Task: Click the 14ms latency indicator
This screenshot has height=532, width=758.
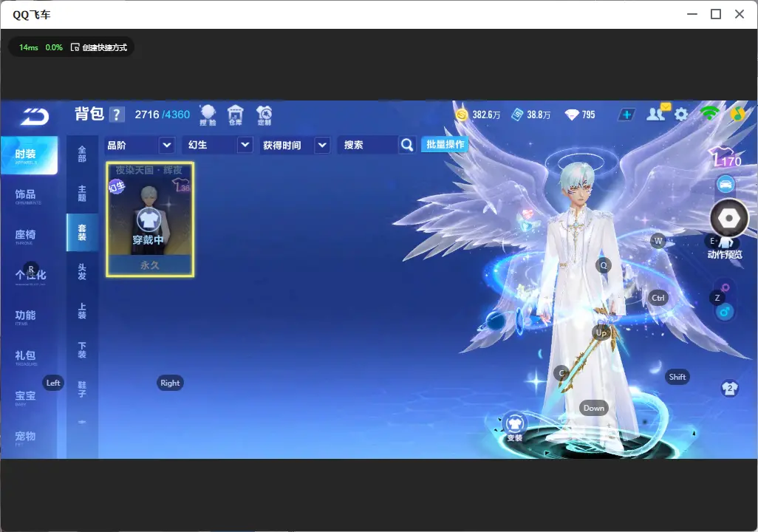Action: 29,47
